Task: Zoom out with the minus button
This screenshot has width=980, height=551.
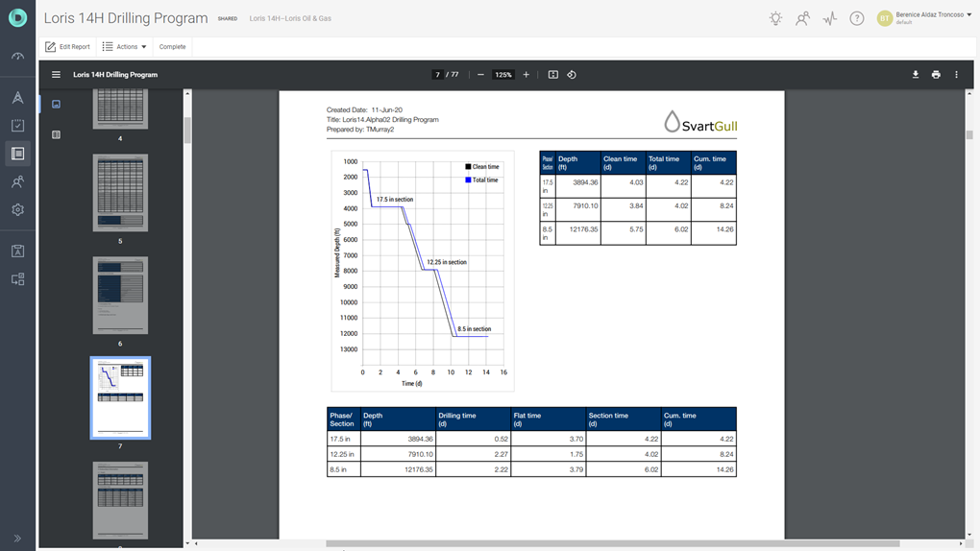Action: [480, 74]
